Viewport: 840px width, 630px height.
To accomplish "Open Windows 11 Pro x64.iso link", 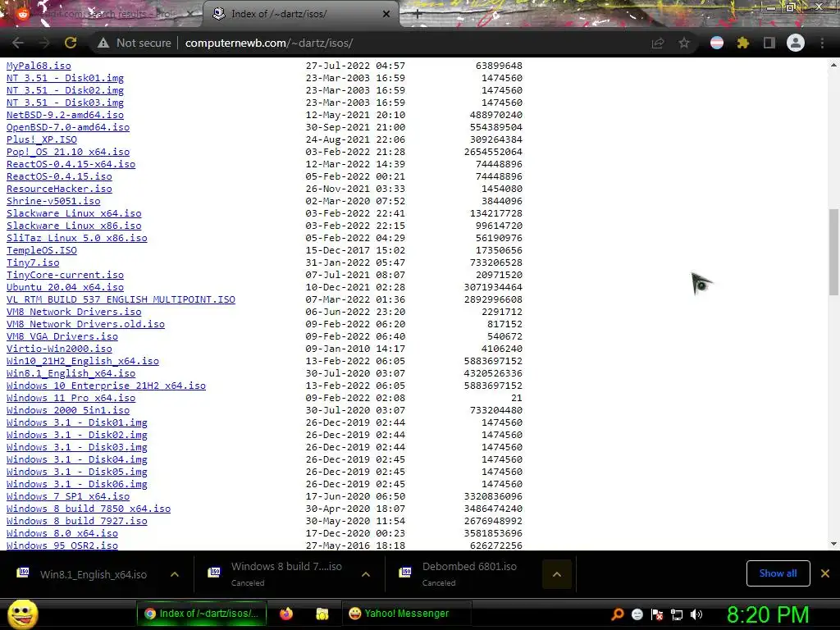I will tap(71, 399).
